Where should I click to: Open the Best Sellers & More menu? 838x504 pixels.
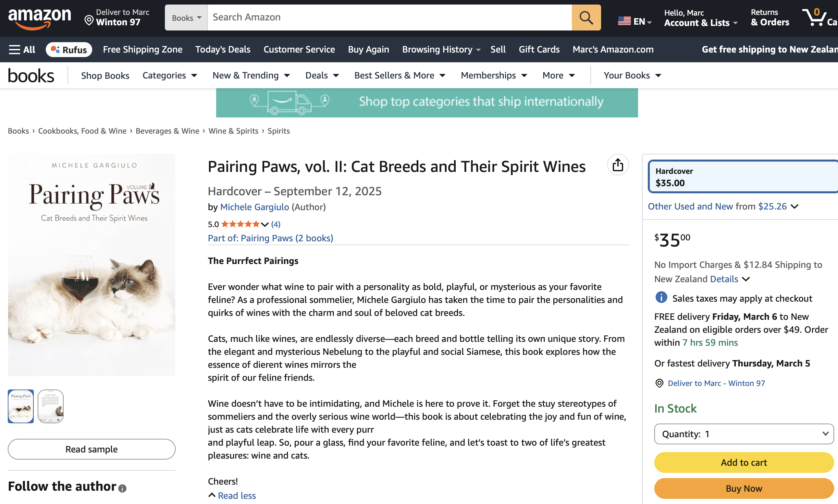(x=400, y=75)
